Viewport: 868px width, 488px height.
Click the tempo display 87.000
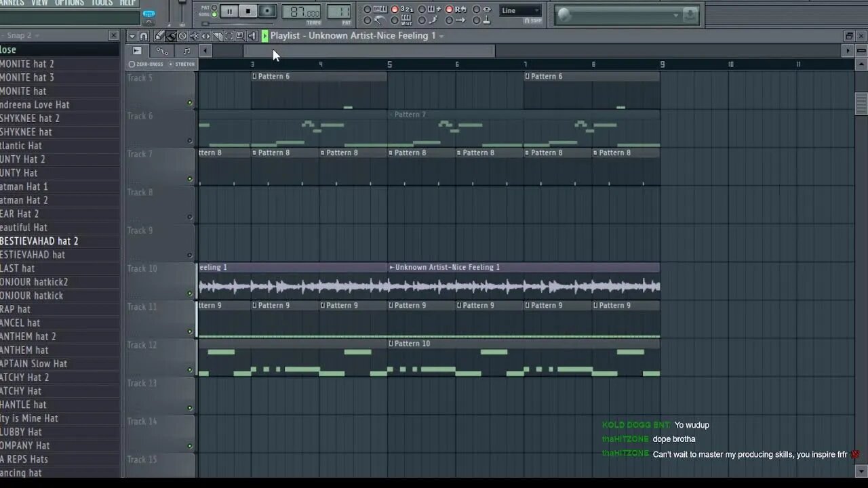[301, 12]
